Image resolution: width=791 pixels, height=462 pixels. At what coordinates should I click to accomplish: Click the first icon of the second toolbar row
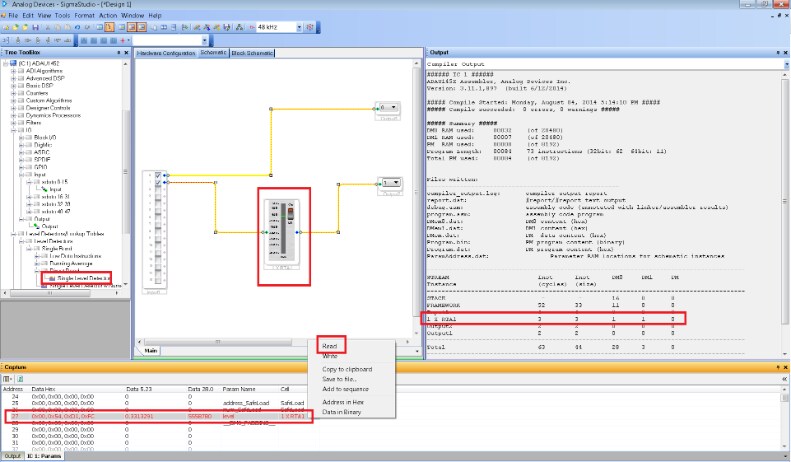point(6,40)
